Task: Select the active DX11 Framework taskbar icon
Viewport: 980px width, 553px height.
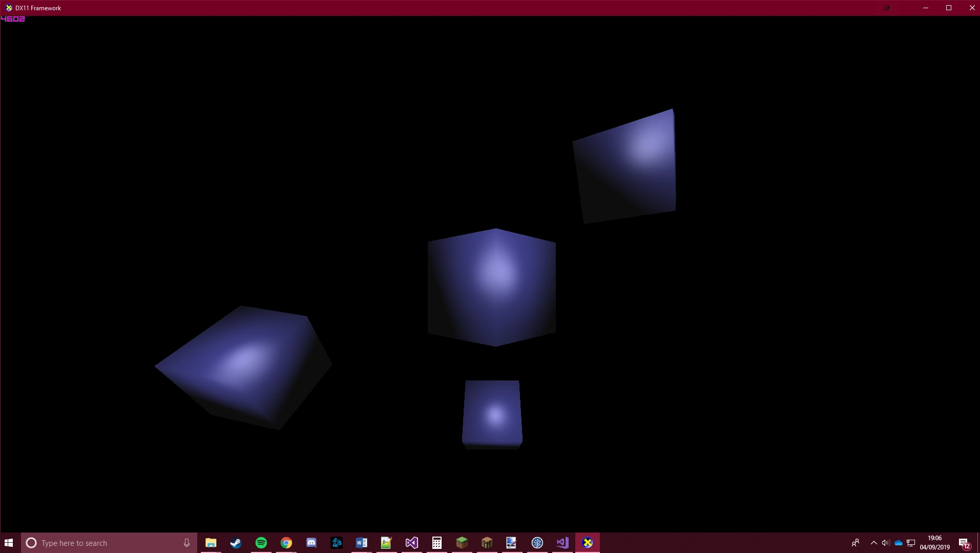Action: (x=587, y=543)
